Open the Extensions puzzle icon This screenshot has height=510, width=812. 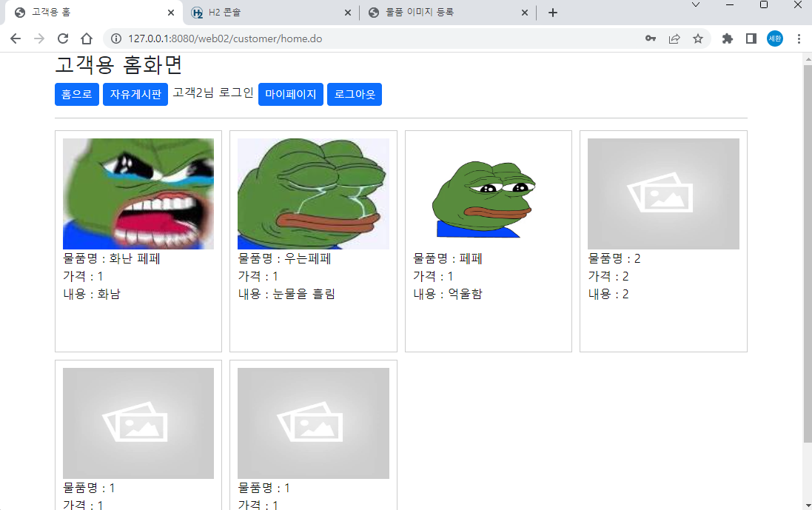(728, 38)
